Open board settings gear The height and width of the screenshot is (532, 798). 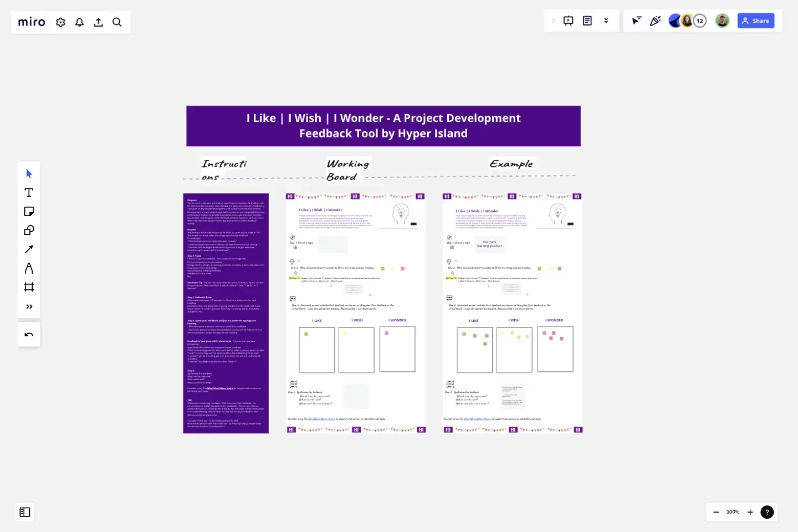tap(61, 22)
